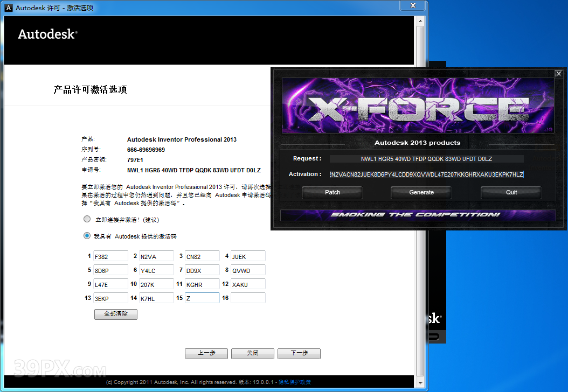The height and width of the screenshot is (392, 568).
Task: Click the 全部清除 button to clear fields
Action: [115, 314]
